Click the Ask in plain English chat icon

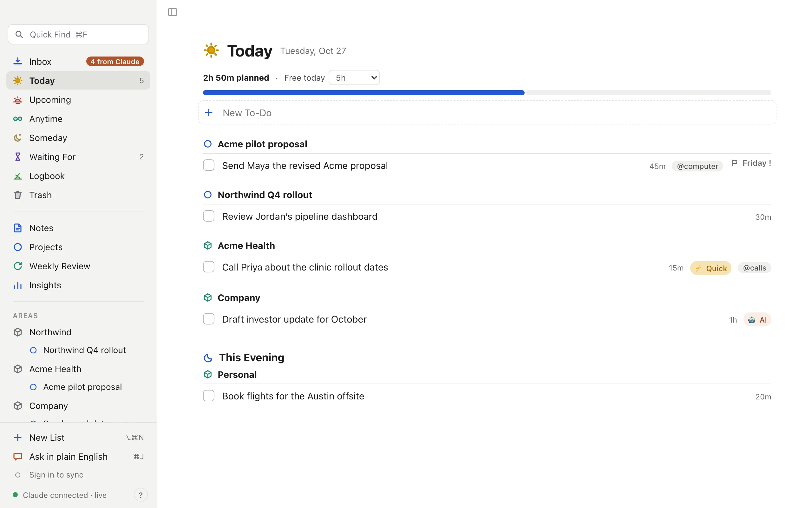point(17,457)
